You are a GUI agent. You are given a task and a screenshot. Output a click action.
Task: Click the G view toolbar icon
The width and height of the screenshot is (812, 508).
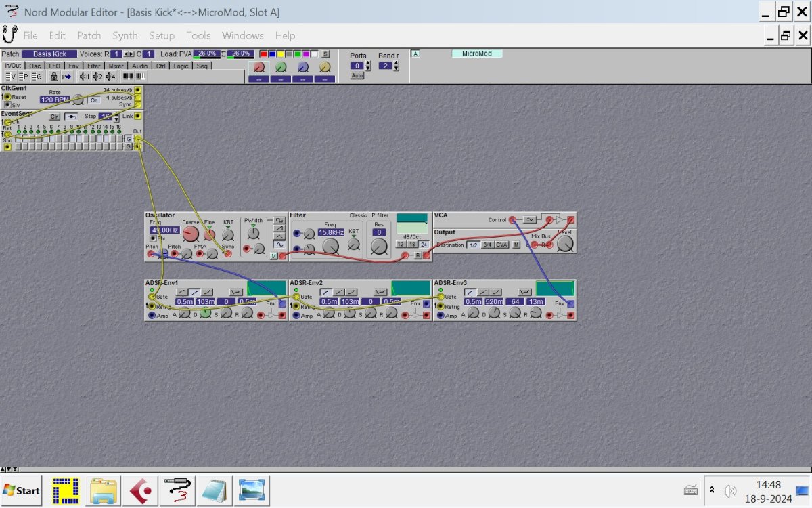pyautogui.click(x=37, y=77)
